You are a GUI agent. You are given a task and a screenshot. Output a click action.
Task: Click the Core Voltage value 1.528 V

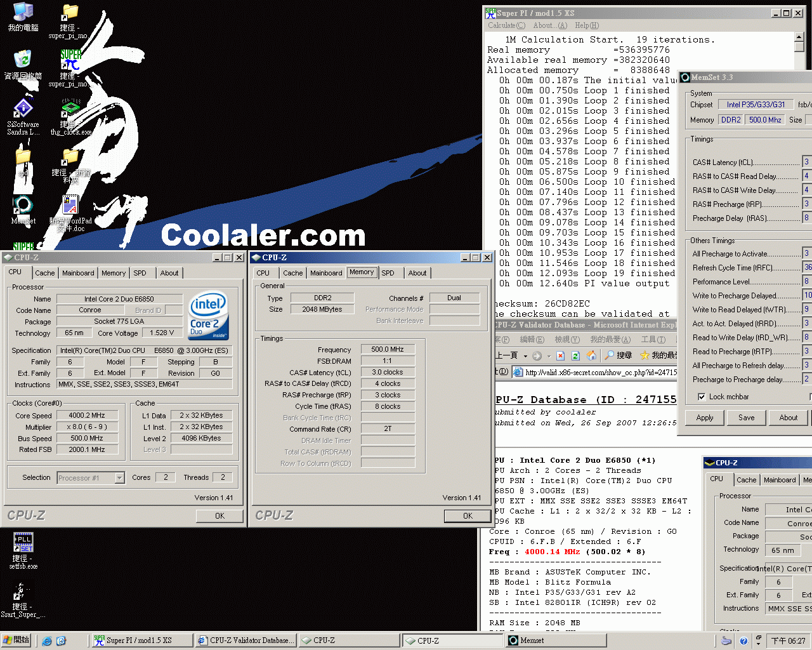tap(162, 333)
